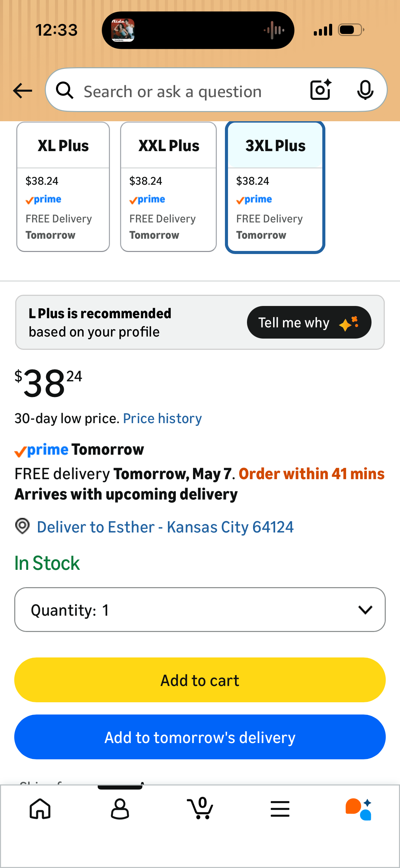
Task: Click the Add to cart button
Action: pos(200,680)
